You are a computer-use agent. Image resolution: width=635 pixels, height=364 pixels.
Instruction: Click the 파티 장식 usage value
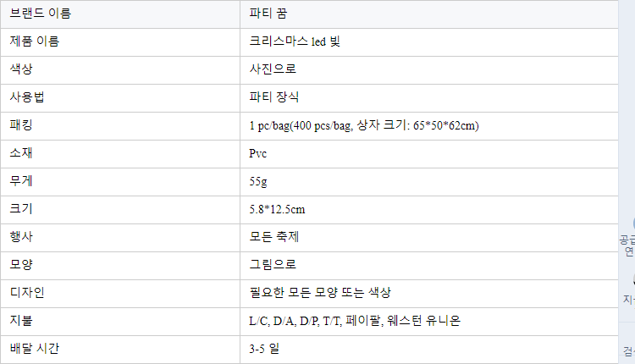point(273,98)
